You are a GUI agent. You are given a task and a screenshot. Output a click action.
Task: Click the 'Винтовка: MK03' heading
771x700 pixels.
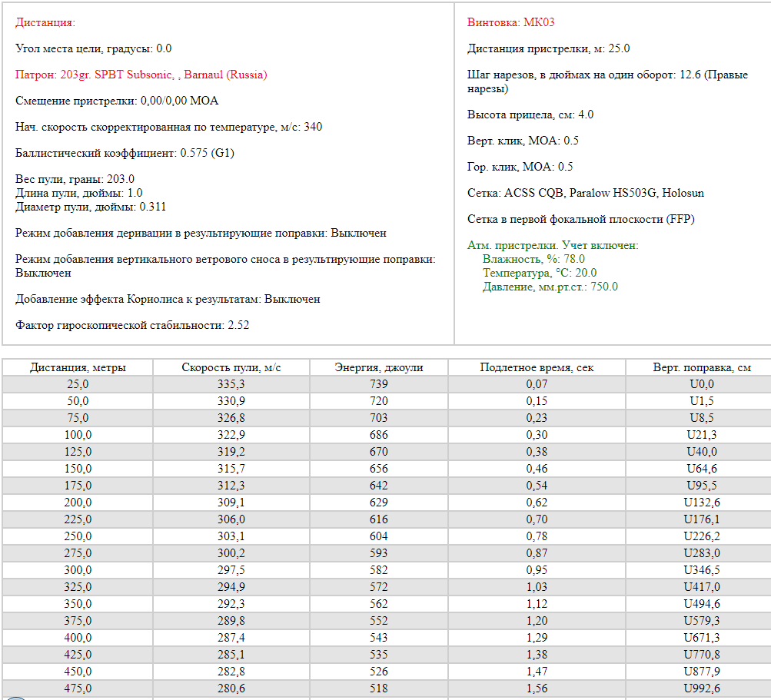[x=510, y=22]
